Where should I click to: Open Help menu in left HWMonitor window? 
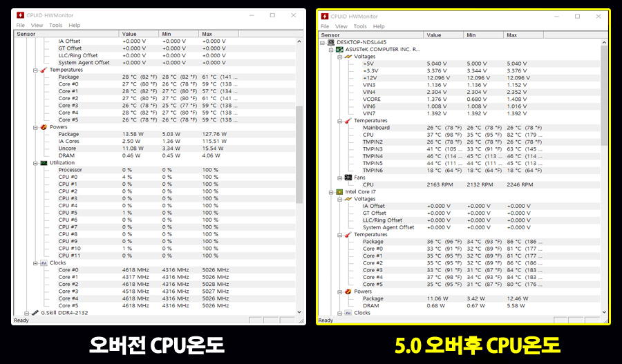(74, 25)
